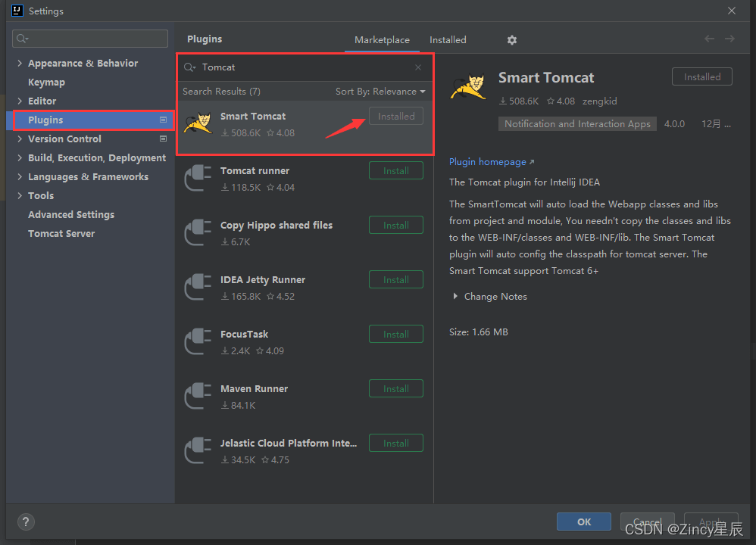The image size is (756, 545).
Task: Go forward with the right arrow icon
Action: (729, 39)
